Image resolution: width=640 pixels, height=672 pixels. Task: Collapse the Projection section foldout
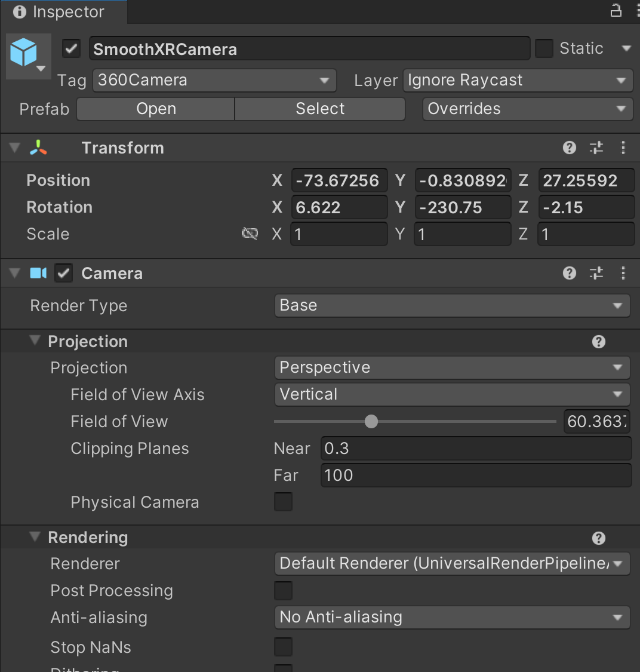(x=36, y=341)
